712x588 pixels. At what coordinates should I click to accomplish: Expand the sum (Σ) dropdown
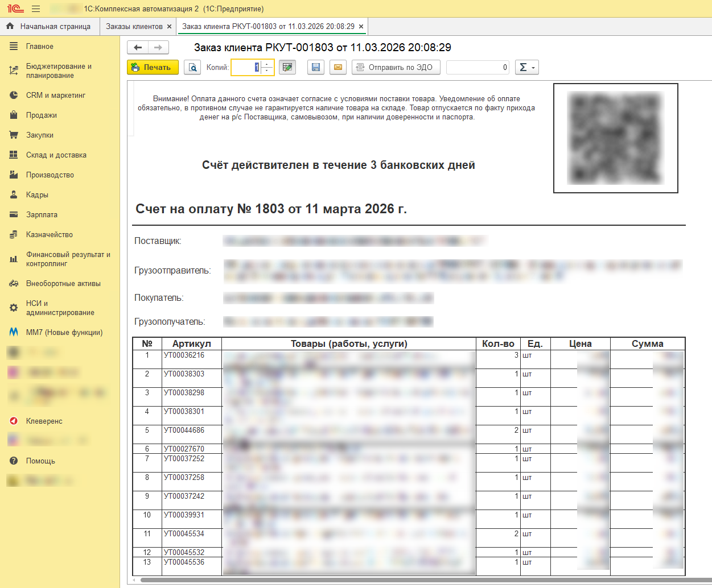(526, 67)
